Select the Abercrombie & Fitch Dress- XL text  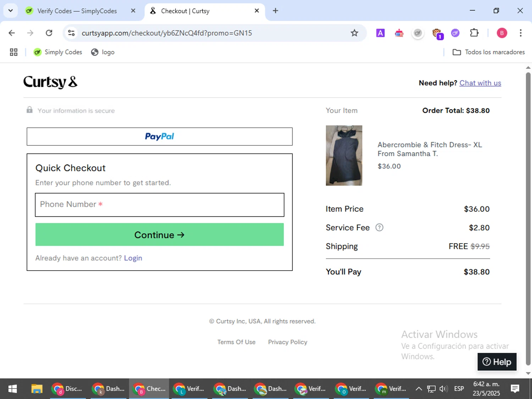point(430,145)
